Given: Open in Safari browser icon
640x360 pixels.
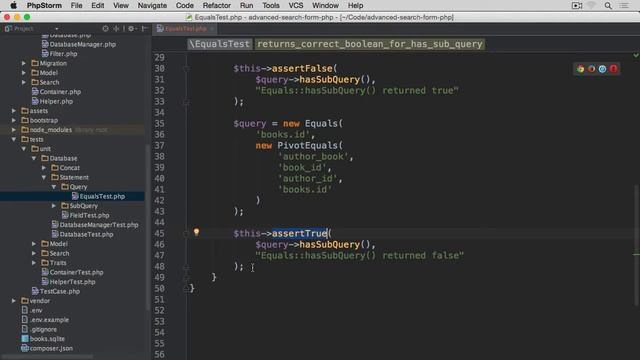Looking at the screenshot, I should pyautogui.click(x=602, y=69).
